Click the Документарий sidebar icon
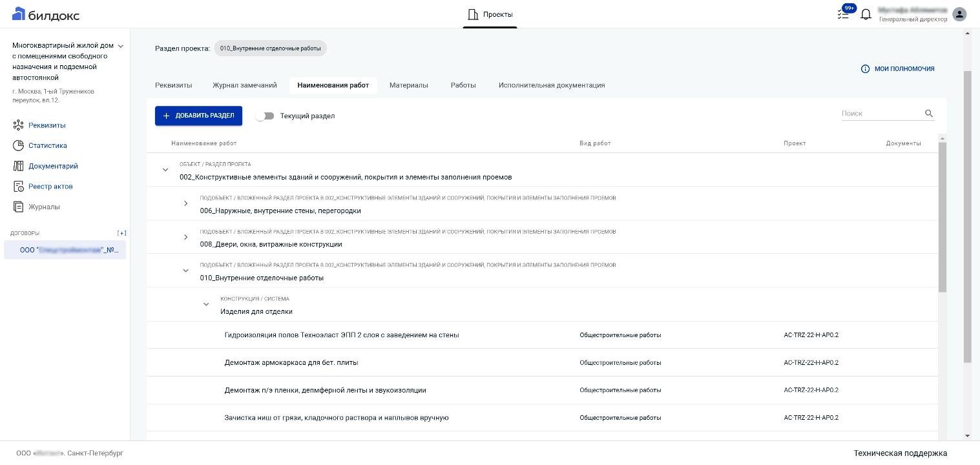Screen dimensions: 980x465 click(x=18, y=166)
